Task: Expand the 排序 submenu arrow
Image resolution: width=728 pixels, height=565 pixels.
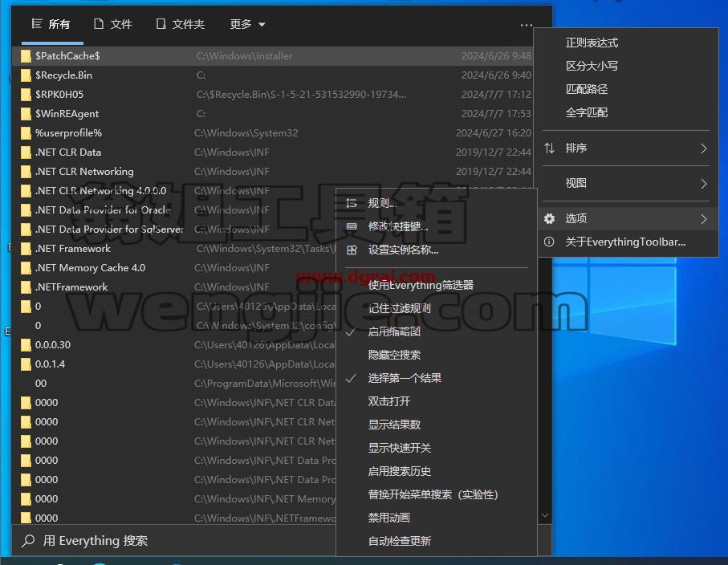Action: click(704, 148)
